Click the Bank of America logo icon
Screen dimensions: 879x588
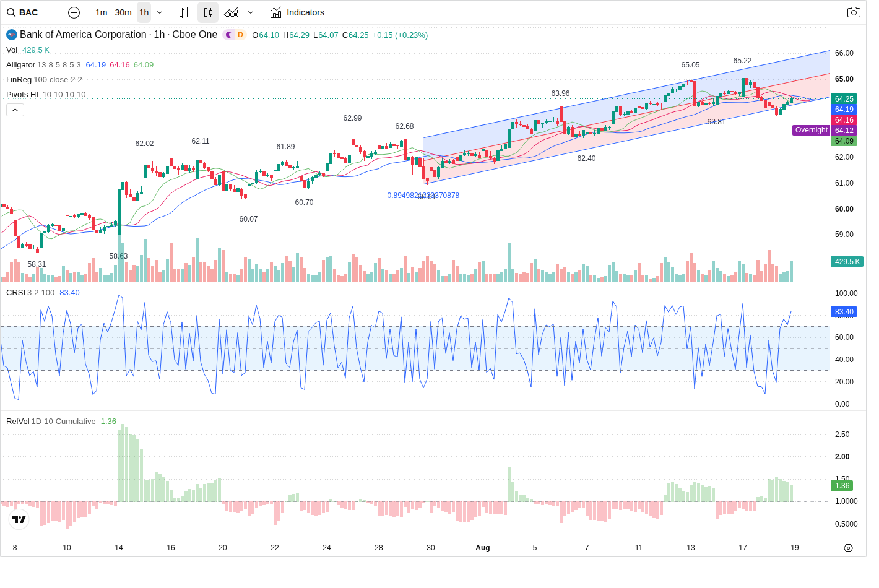coord(12,35)
